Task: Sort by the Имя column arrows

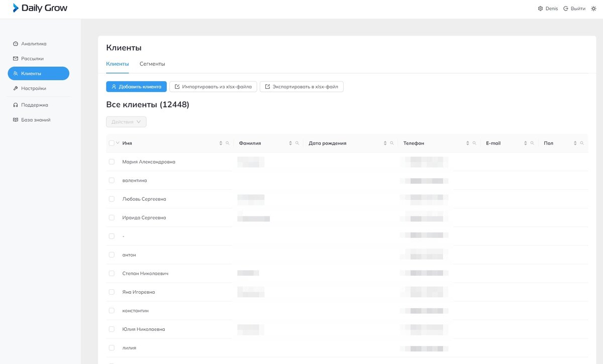Action: point(221,143)
